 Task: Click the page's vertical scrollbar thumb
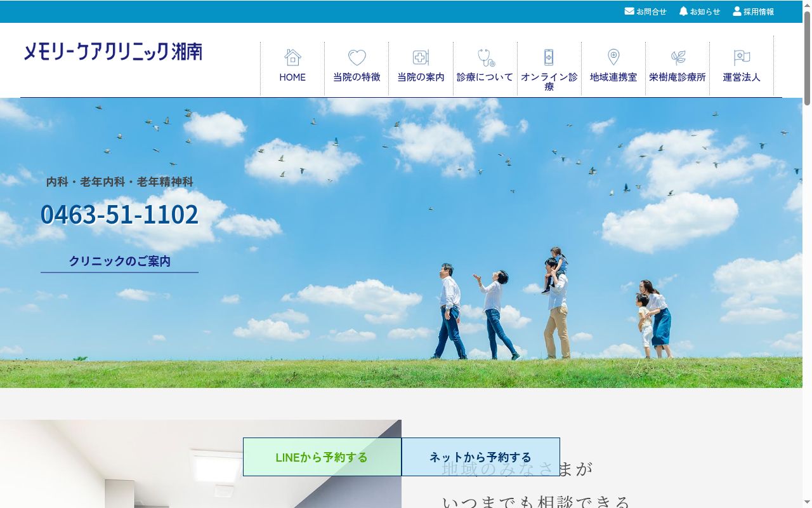[807, 57]
